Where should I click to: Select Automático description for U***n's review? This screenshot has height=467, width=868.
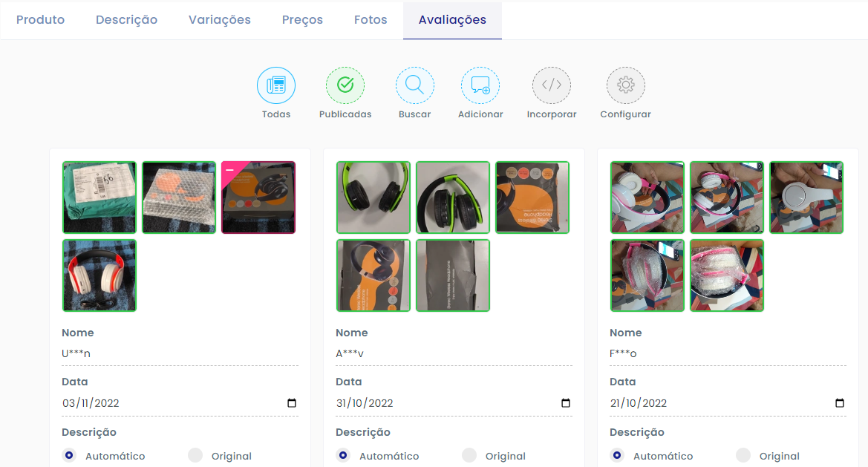(x=69, y=455)
